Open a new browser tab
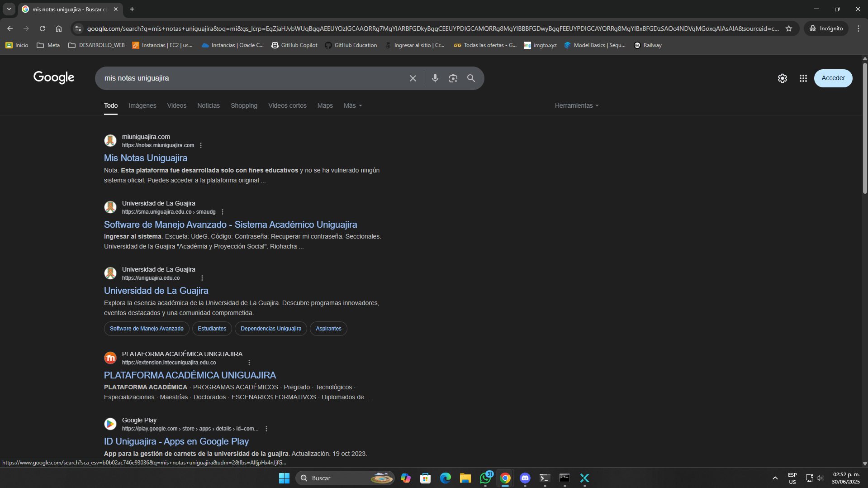 (132, 9)
